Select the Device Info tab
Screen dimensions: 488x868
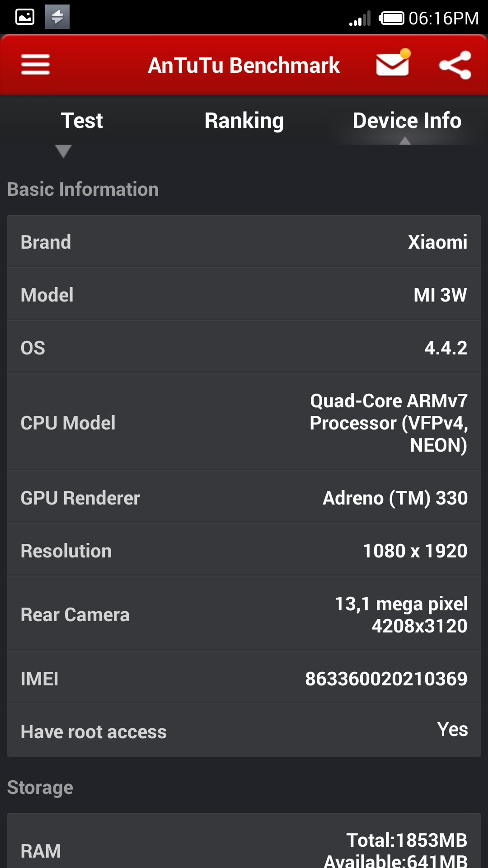407,121
